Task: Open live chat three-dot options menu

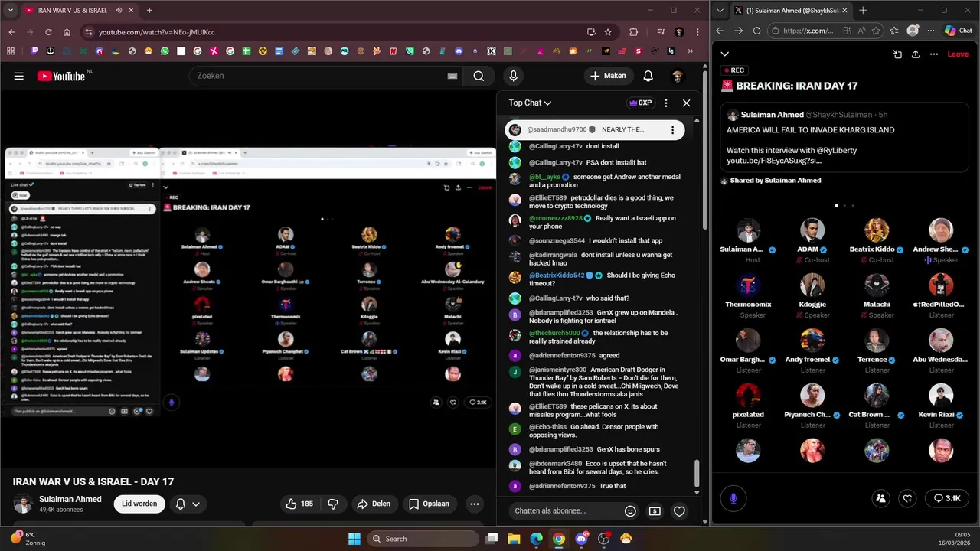Action: [x=666, y=103]
